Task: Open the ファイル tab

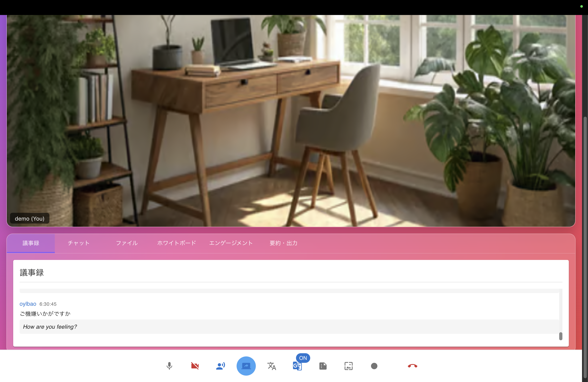Action: pyautogui.click(x=127, y=243)
